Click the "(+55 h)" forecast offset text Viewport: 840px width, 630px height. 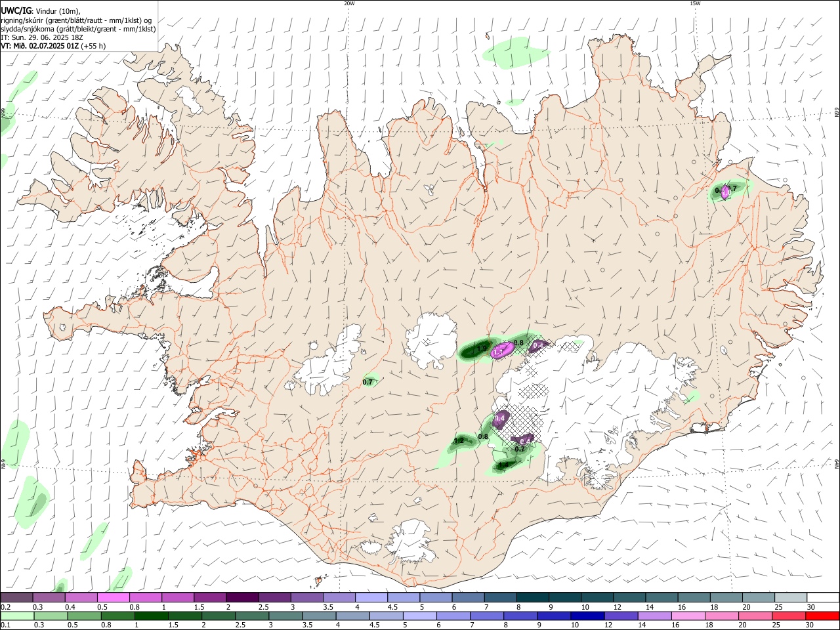tap(94, 46)
